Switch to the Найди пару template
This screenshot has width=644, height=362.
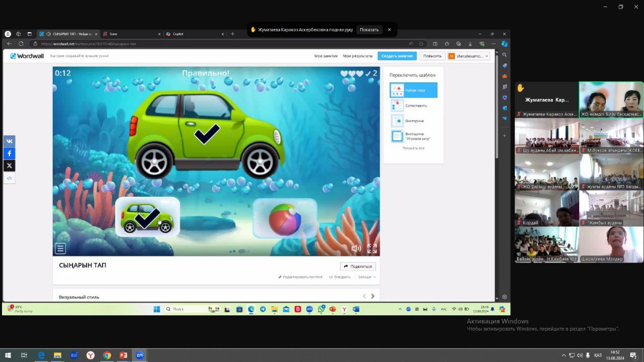click(414, 90)
